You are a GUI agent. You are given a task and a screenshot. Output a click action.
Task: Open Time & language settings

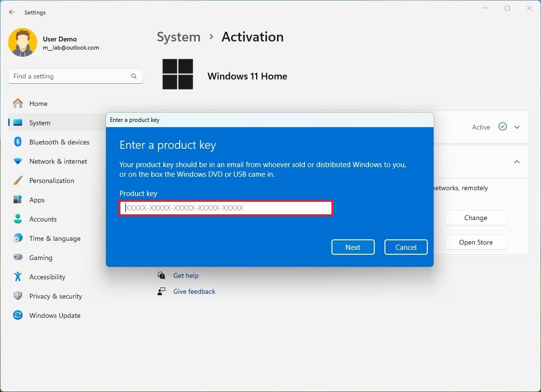pos(54,238)
